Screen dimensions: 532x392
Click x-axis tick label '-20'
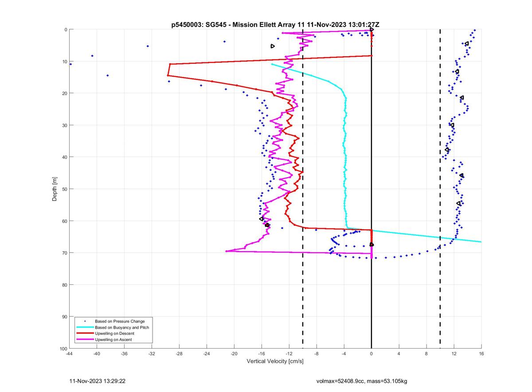pos(234,353)
